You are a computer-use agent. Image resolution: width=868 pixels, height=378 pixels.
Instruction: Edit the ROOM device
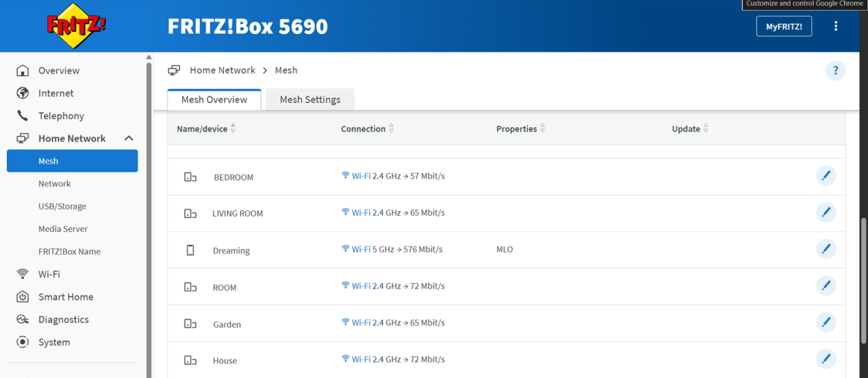[x=826, y=286]
